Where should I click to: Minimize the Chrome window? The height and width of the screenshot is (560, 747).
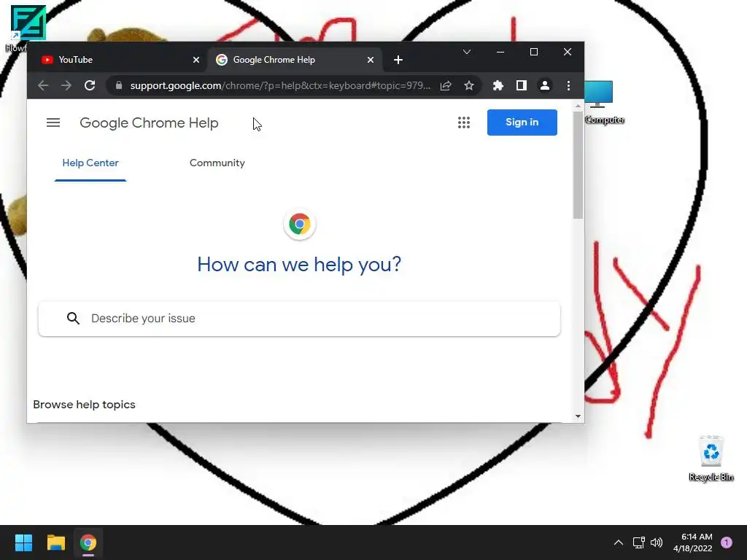500,52
